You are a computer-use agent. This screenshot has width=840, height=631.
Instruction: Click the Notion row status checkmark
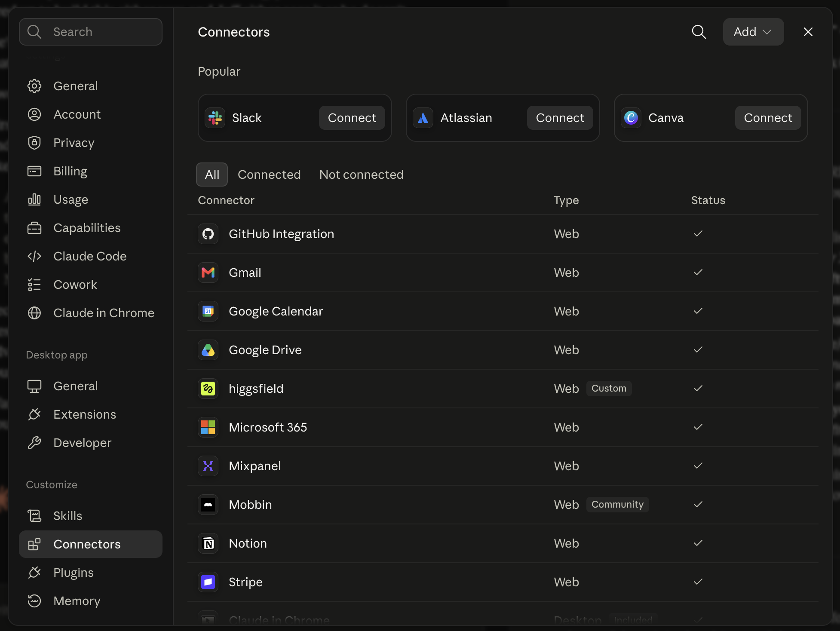click(698, 543)
